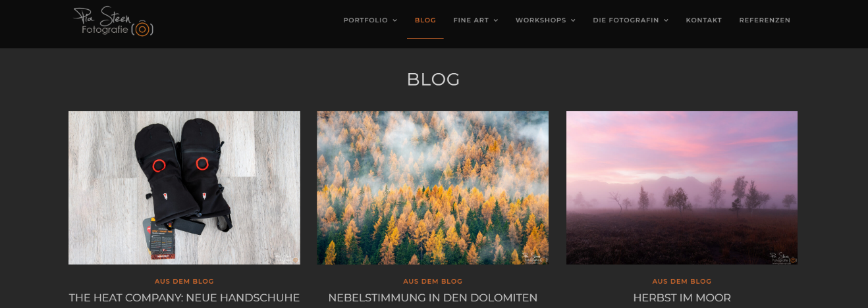This screenshot has height=308, width=868.
Task: Click 'Aus dem Blog' above Nebelstimmung title
Action: coord(433,281)
